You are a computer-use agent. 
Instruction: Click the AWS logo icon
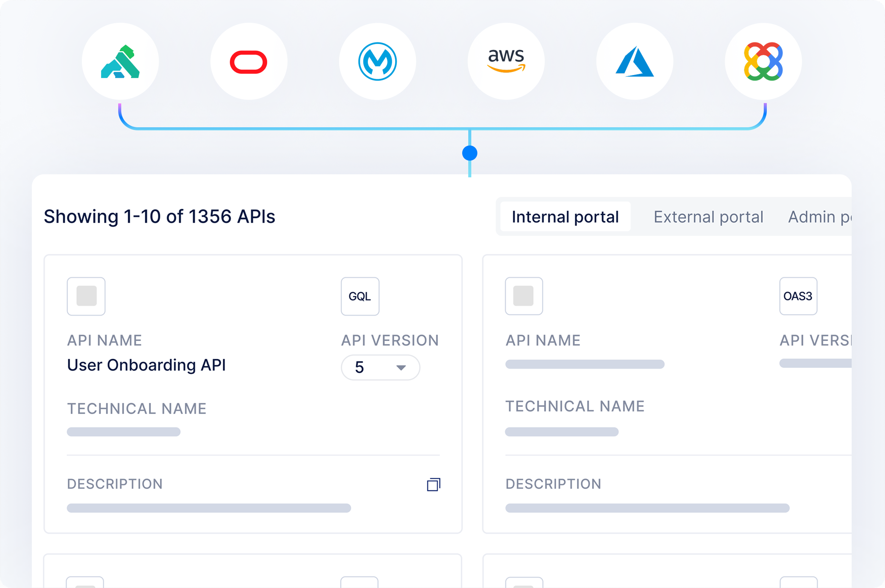pyautogui.click(x=506, y=61)
